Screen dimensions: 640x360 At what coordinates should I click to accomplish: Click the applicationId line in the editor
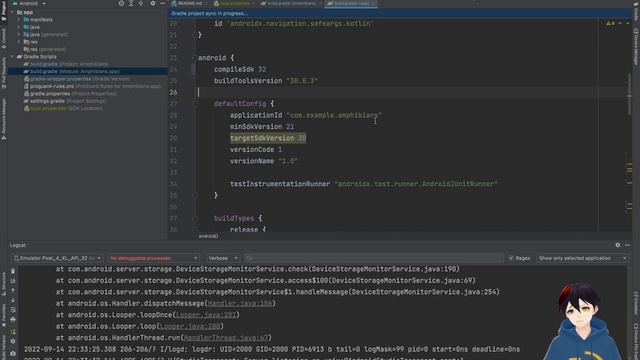coord(306,116)
